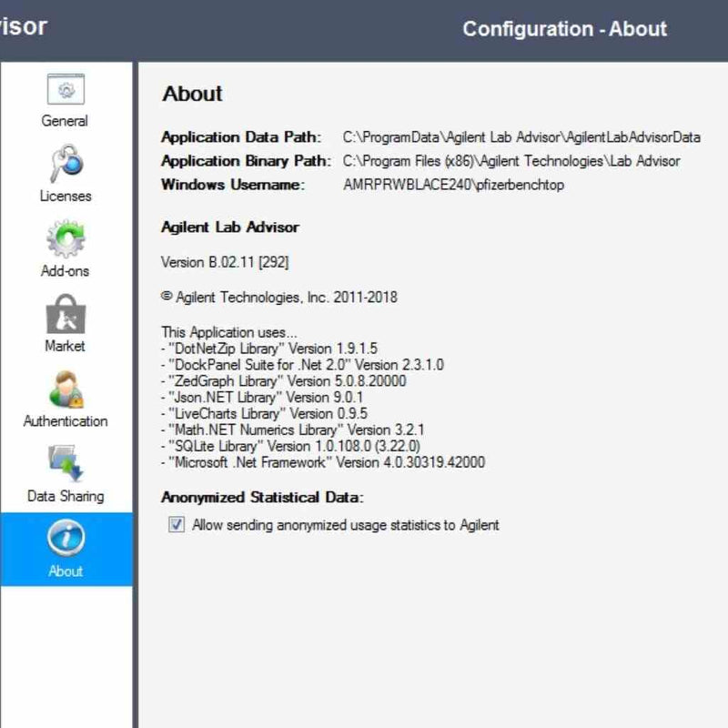The image size is (728, 728).
Task: Click the ZedGraph Library version line
Action: coord(284,381)
